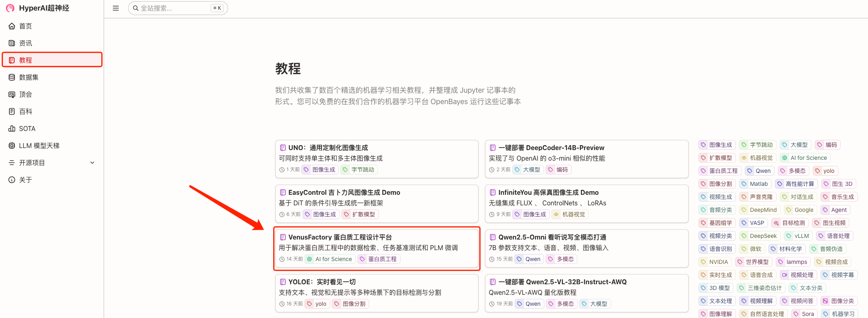Click the book icon beside VenusFactory title
The height and width of the screenshot is (318, 868).
tap(283, 237)
